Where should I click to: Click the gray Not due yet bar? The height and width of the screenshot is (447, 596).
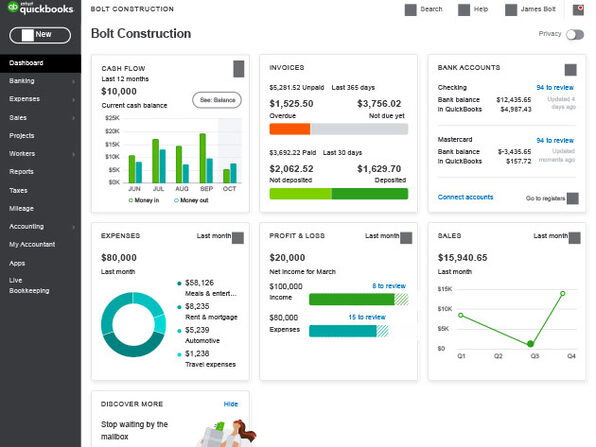359,129
